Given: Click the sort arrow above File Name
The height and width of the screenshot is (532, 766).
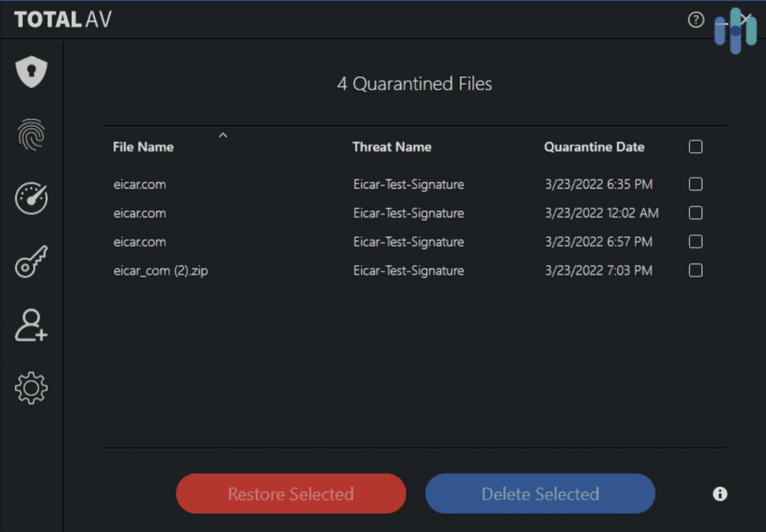Looking at the screenshot, I should coord(223,136).
